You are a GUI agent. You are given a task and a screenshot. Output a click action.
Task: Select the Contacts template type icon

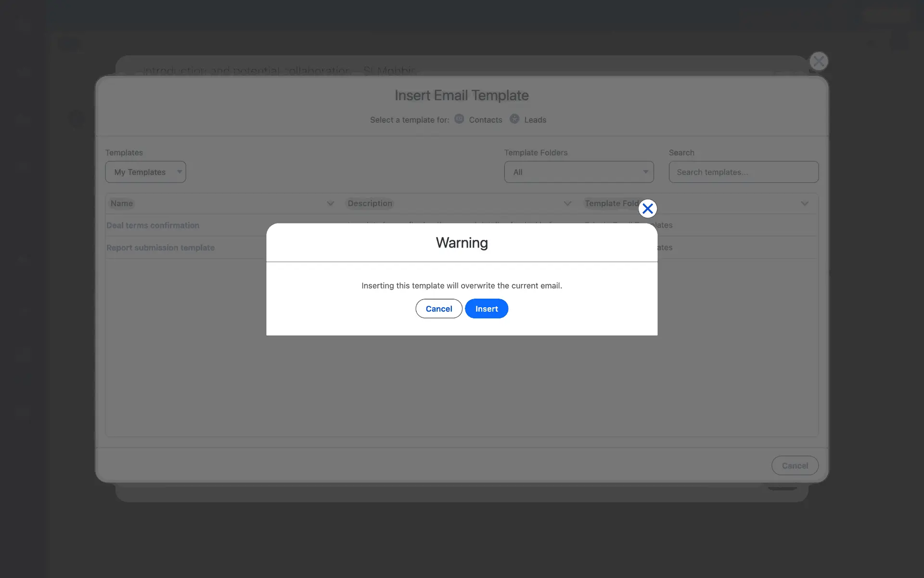click(x=459, y=119)
